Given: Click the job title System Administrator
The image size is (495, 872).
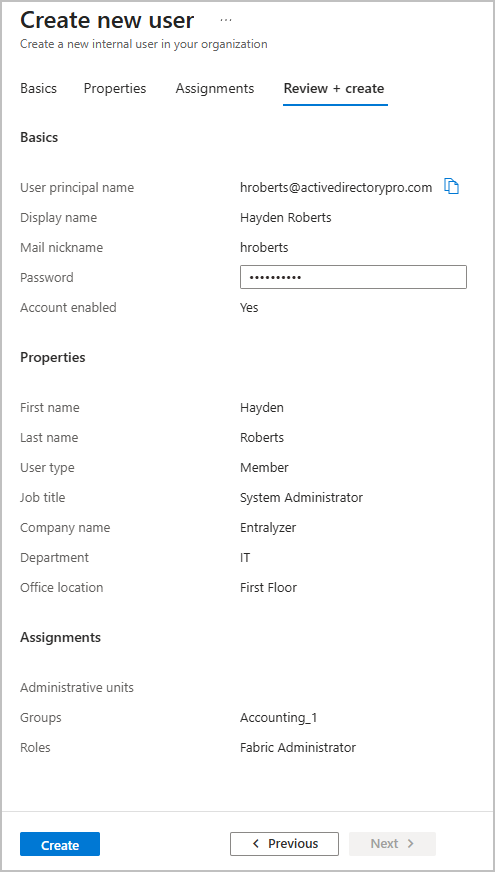Looking at the screenshot, I should pyautogui.click(x=301, y=498).
